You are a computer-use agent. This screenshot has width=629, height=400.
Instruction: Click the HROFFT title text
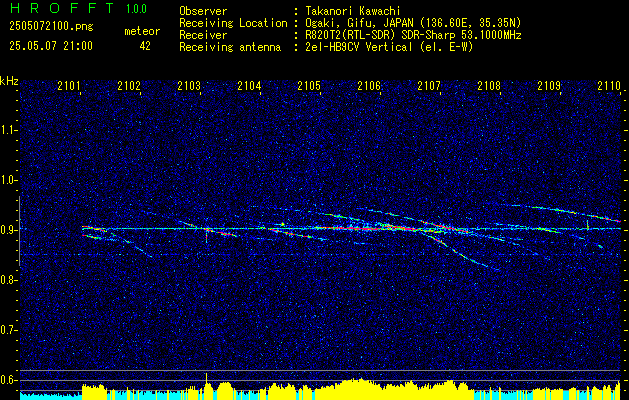point(61,8)
